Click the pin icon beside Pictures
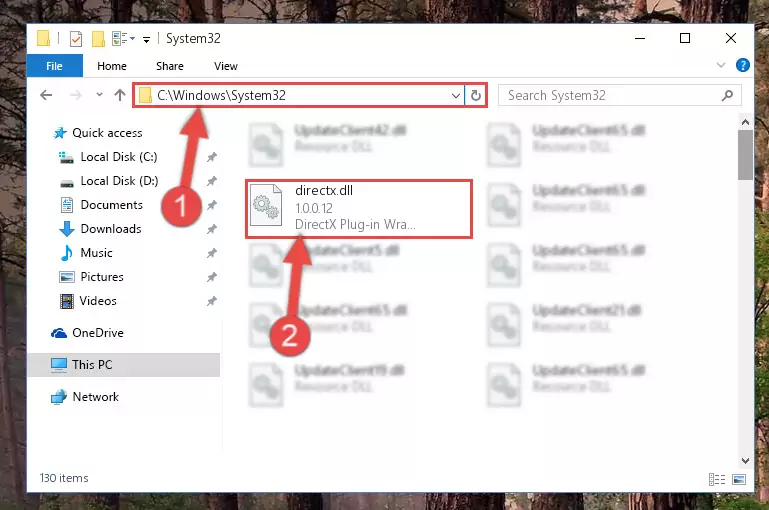The image size is (769, 510). [211, 278]
